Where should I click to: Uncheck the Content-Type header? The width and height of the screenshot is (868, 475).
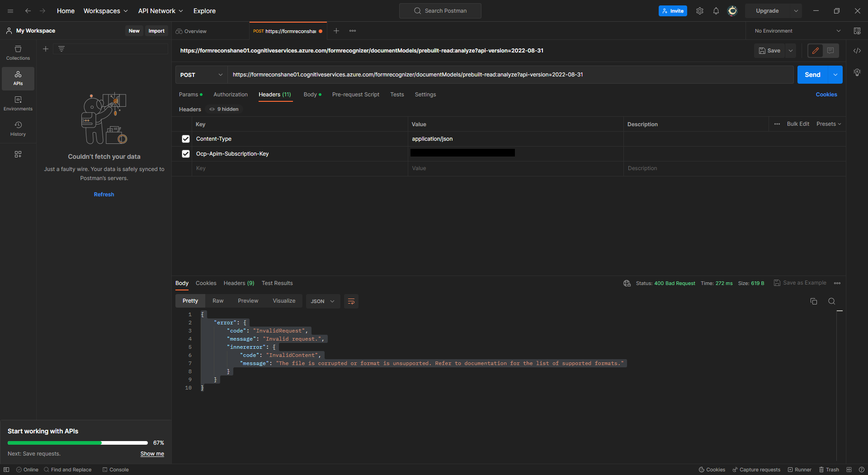[x=185, y=139]
